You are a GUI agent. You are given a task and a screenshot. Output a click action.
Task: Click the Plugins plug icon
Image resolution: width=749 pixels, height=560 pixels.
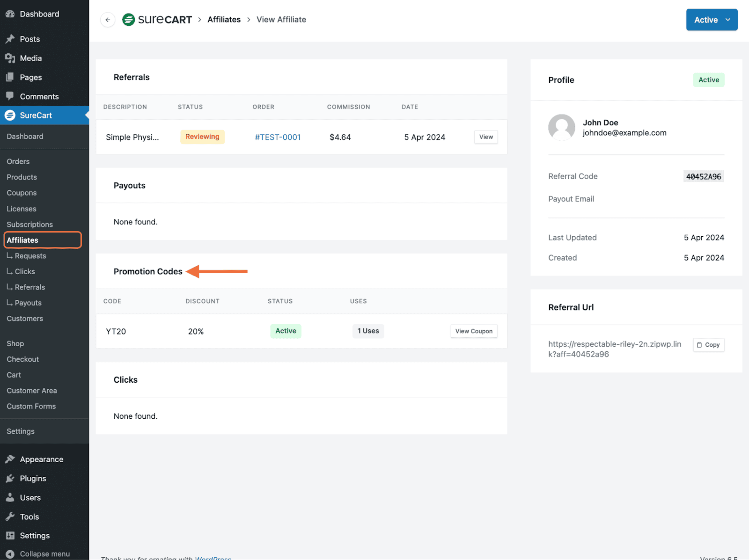(10, 478)
